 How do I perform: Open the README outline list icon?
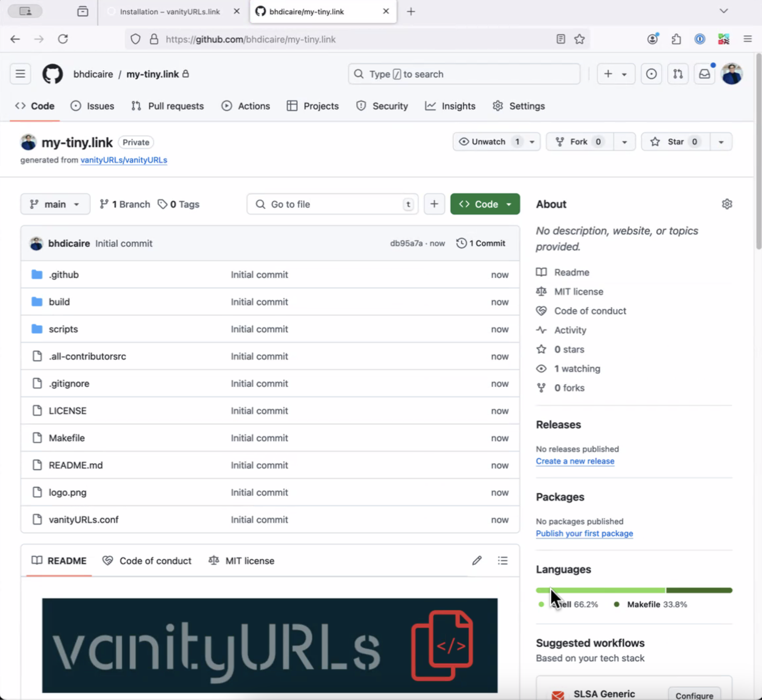coord(503,561)
